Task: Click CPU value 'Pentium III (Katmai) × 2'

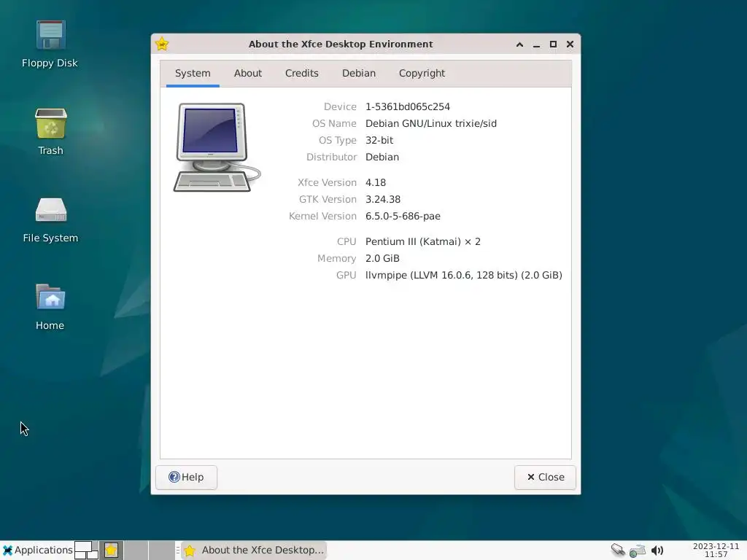Action: 422,241
